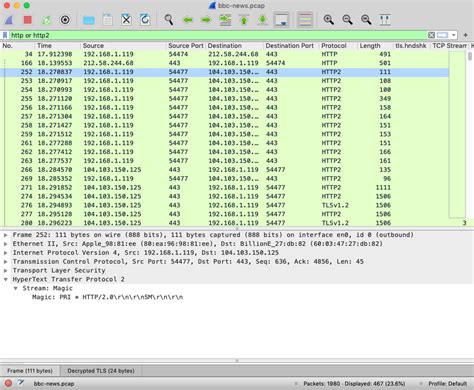Click the 'http or http2' display filter field
This screenshot has height=390, width=474.
click(218, 35)
